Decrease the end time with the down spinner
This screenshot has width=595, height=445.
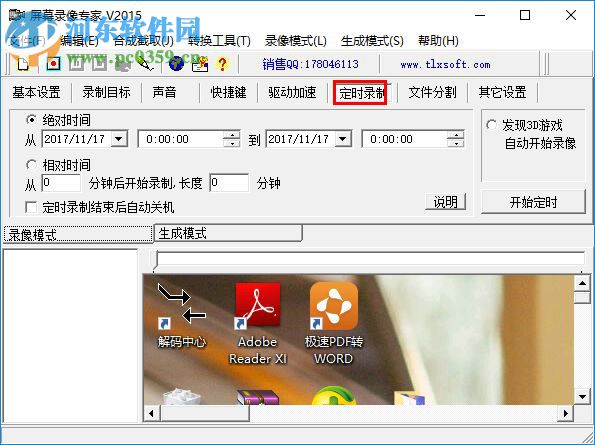coord(455,143)
